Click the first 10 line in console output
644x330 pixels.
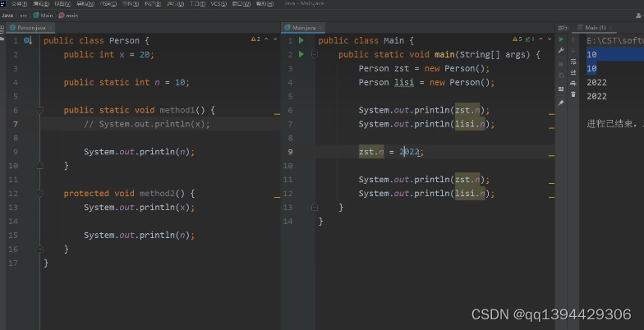point(591,54)
